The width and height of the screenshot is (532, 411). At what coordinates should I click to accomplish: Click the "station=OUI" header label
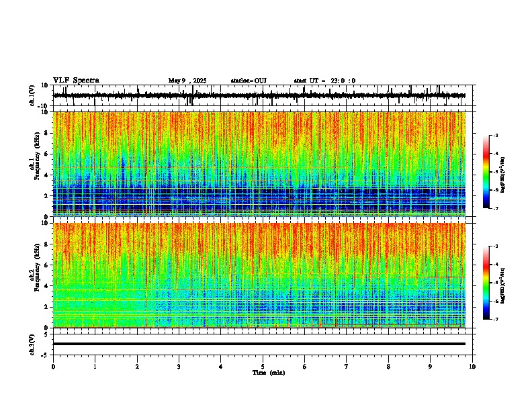point(249,81)
